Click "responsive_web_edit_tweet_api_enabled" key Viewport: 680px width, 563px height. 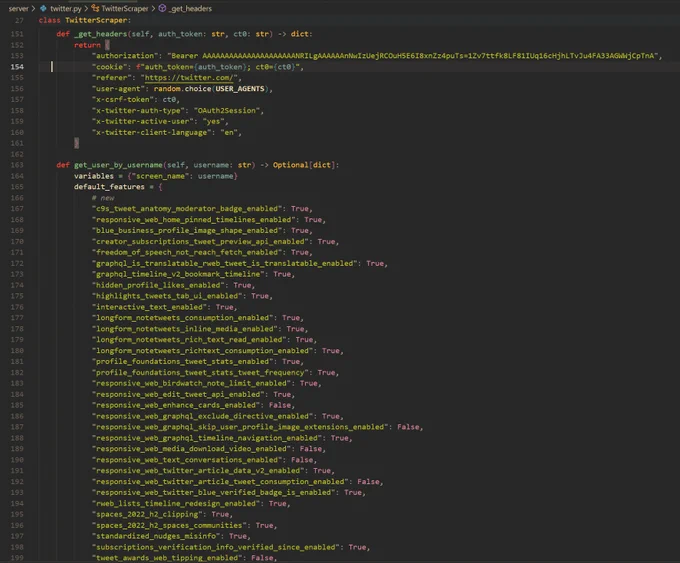(x=178, y=394)
